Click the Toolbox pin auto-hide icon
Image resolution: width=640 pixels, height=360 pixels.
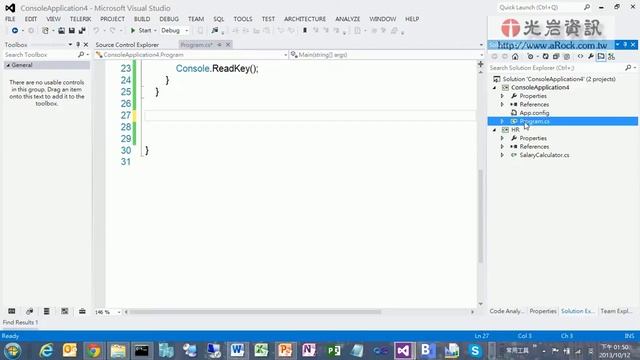pos(78,44)
